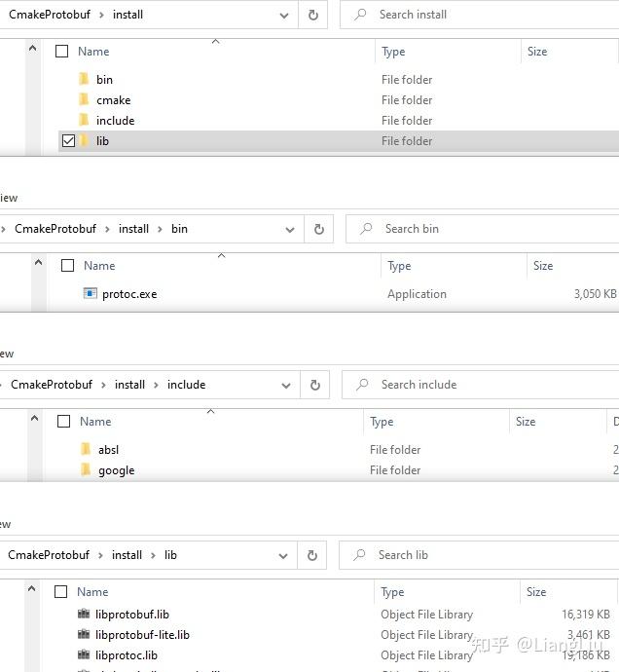Sort by Size column in lib window
This screenshot has height=672, width=619.
pyautogui.click(x=536, y=592)
